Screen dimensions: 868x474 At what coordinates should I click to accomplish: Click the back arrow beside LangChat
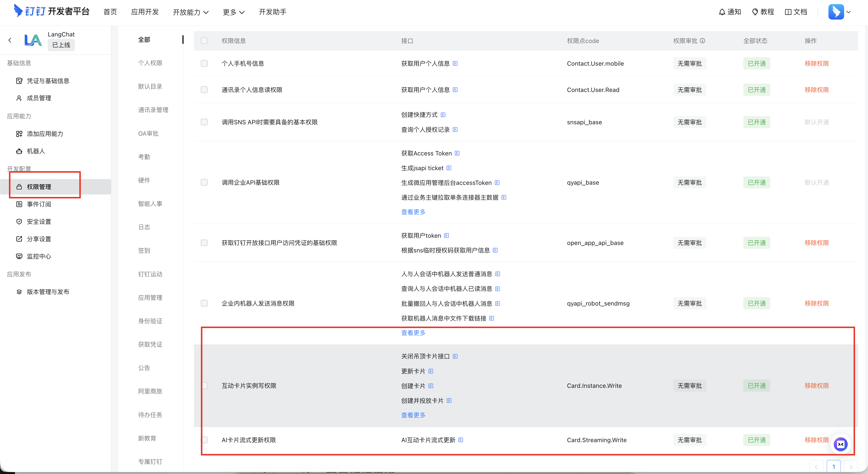click(10, 40)
